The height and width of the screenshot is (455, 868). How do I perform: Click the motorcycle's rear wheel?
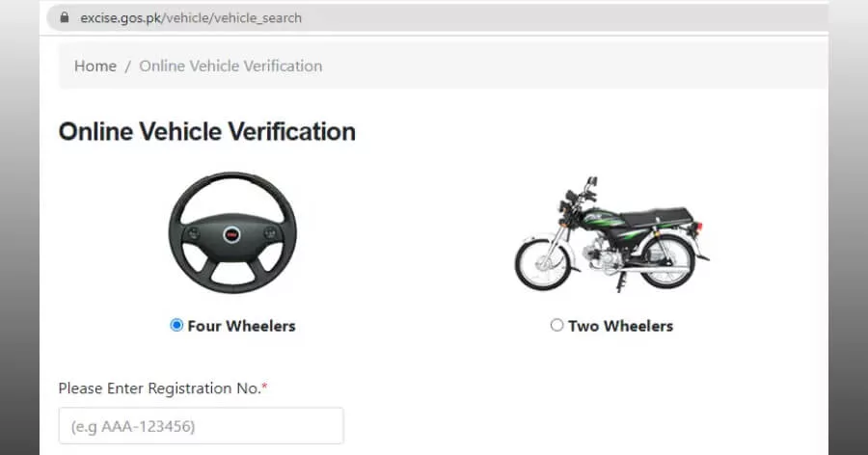[667, 262]
